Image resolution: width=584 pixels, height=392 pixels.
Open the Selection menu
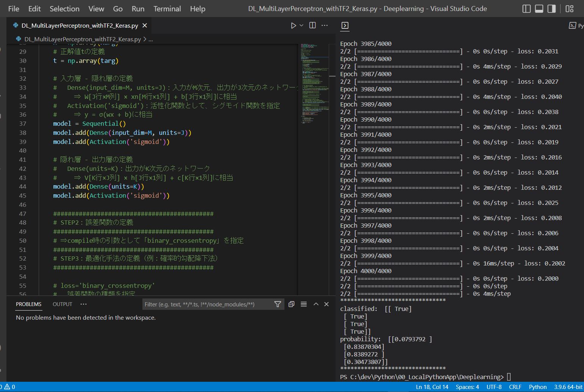[65, 9]
